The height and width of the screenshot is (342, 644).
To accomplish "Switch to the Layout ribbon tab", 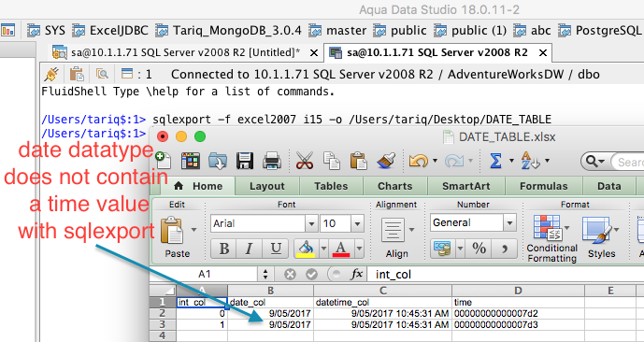I will pos(267,186).
